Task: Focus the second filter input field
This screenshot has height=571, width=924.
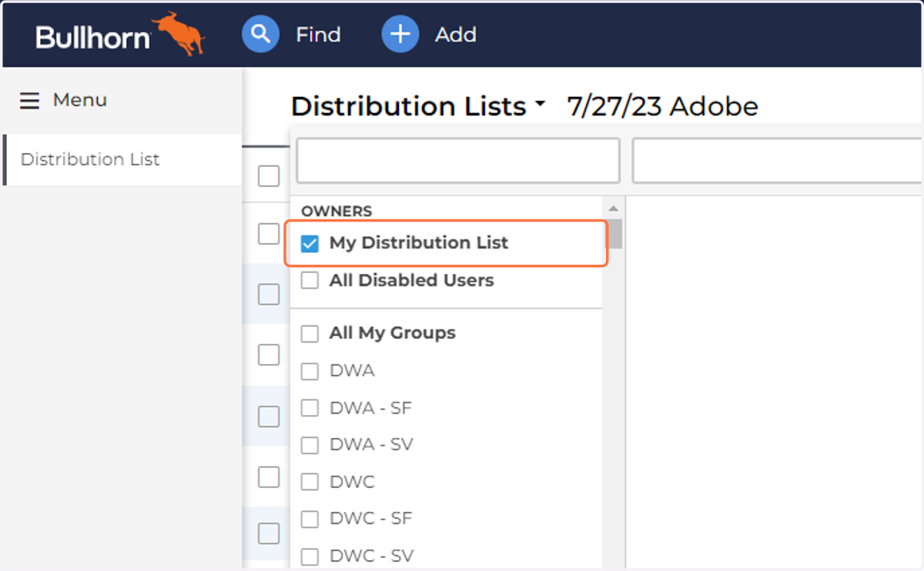Action: pos(778,161)
